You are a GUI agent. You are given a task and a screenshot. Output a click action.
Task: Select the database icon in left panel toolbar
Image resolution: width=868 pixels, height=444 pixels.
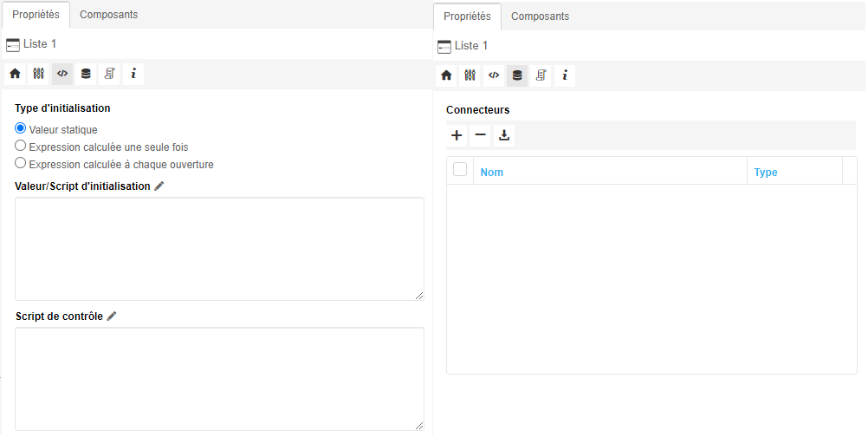[86, 74]
